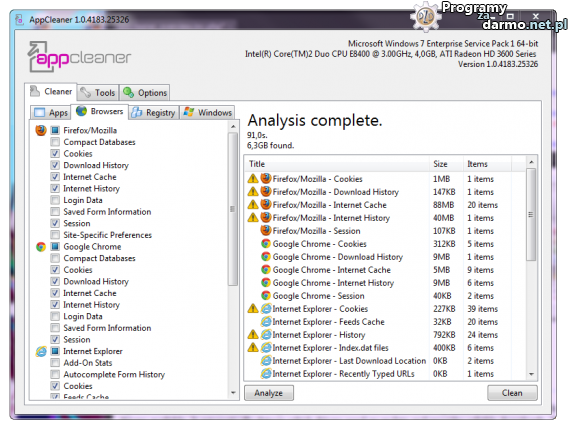Uncheck Google Chrome Download History checkbox
The image size is (569, 432).
[55, 281]
